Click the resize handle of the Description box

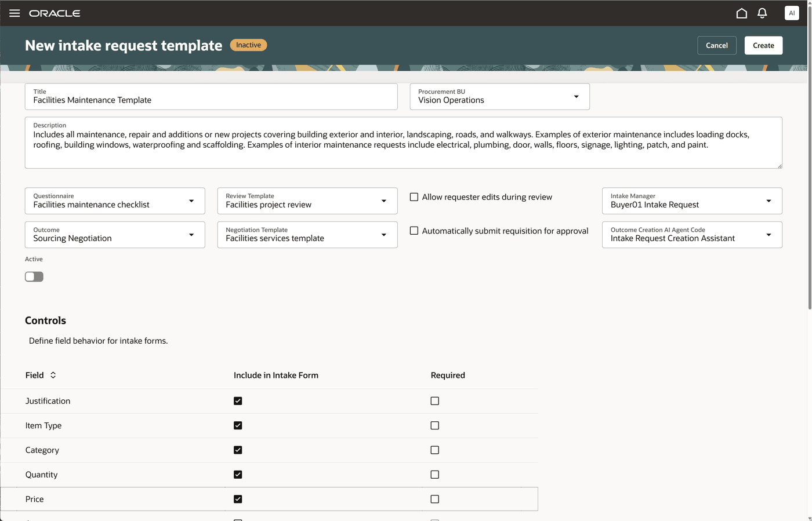(x=780, y=166)
